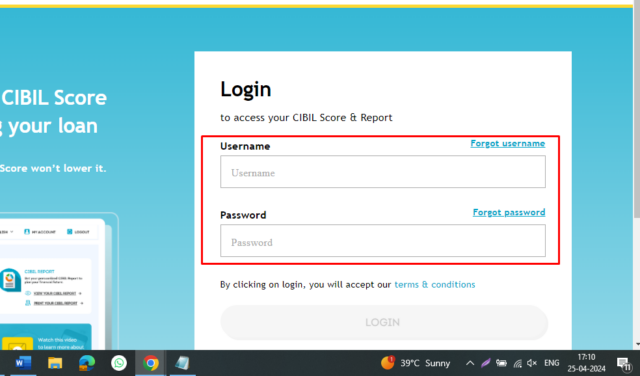Open File Explorer from the taskbar
Image resolution: width=640 pixels, height=376 pixels.
[55, 363]
